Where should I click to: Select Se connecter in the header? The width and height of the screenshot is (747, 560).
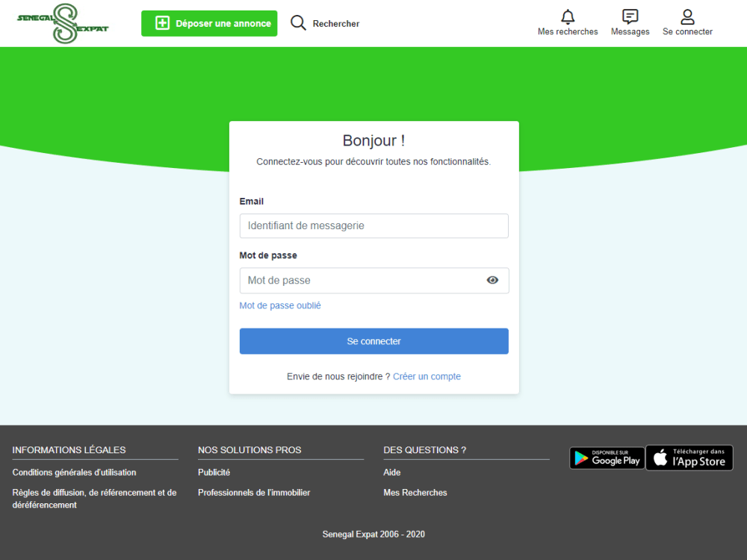[x=687, y=32]
